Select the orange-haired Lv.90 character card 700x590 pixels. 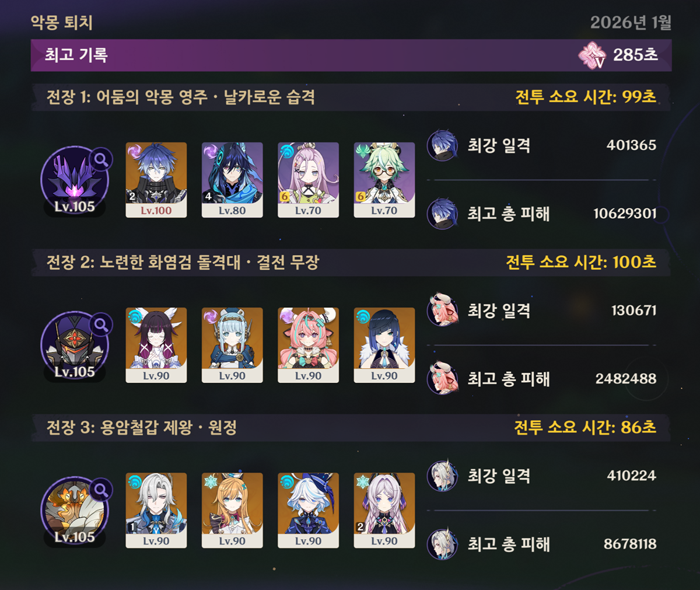click(232, 510)
